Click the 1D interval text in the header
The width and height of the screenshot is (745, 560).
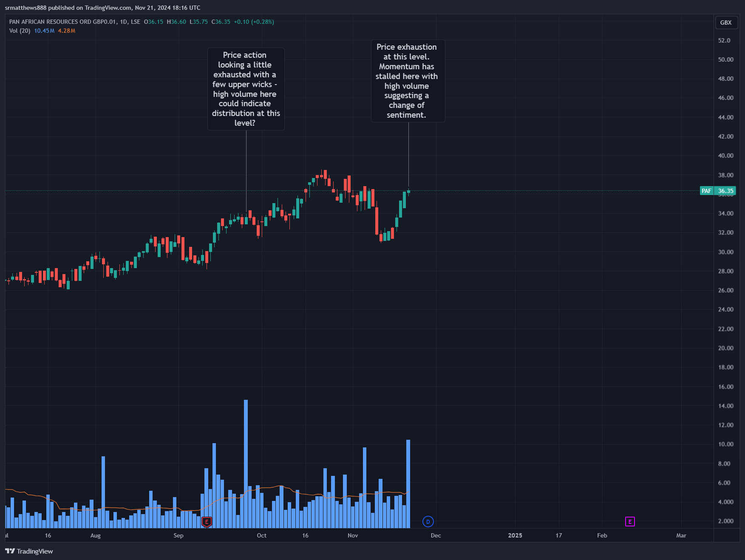click(x=123, y=22)
